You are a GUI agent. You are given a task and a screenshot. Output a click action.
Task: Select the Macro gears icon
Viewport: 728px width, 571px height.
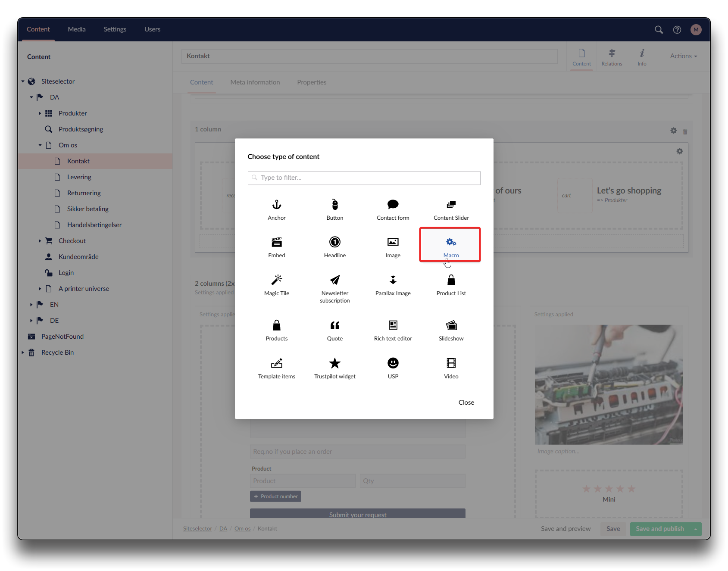[x=451, y=242]
